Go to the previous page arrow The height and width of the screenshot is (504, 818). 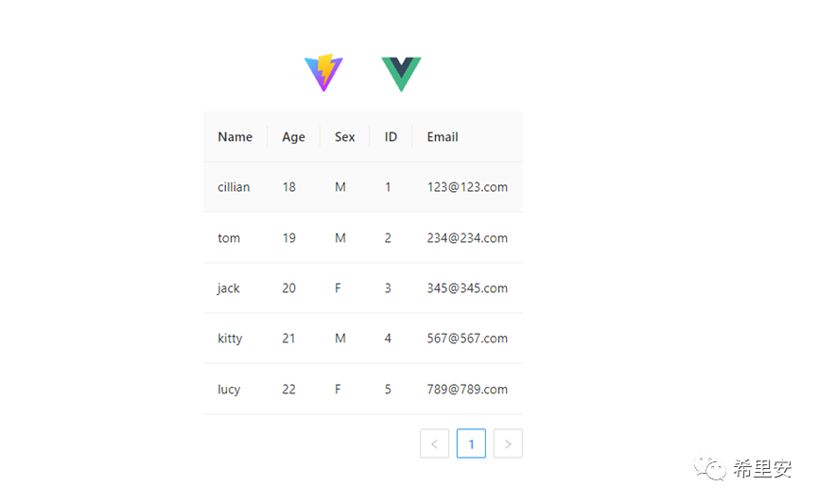pos(434,443)
